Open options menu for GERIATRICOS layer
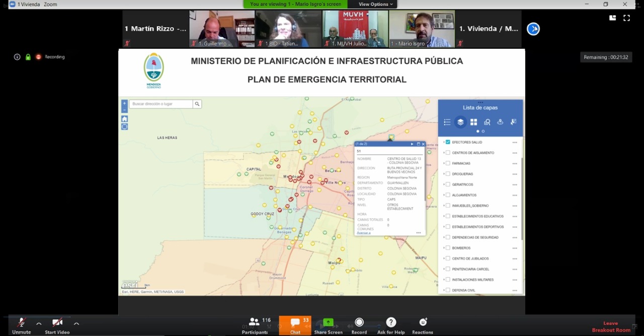This screenshot has height=336, width=644. 515,185
